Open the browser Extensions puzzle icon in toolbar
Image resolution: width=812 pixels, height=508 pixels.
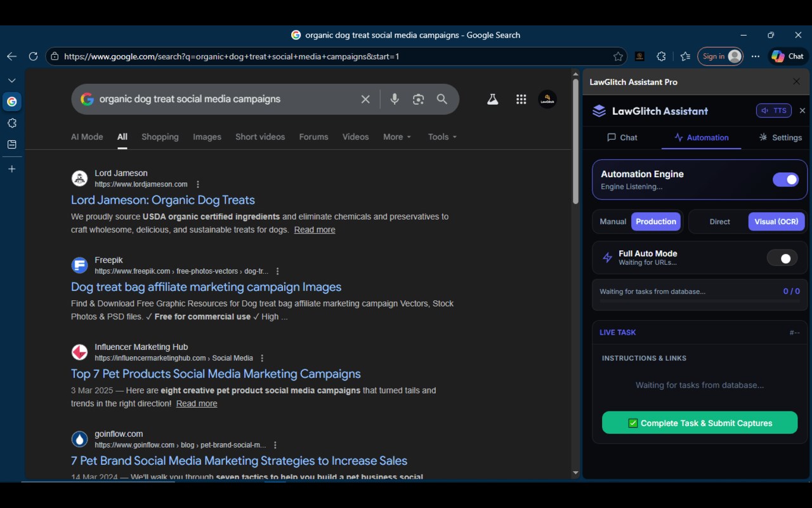tap(661, 57)
